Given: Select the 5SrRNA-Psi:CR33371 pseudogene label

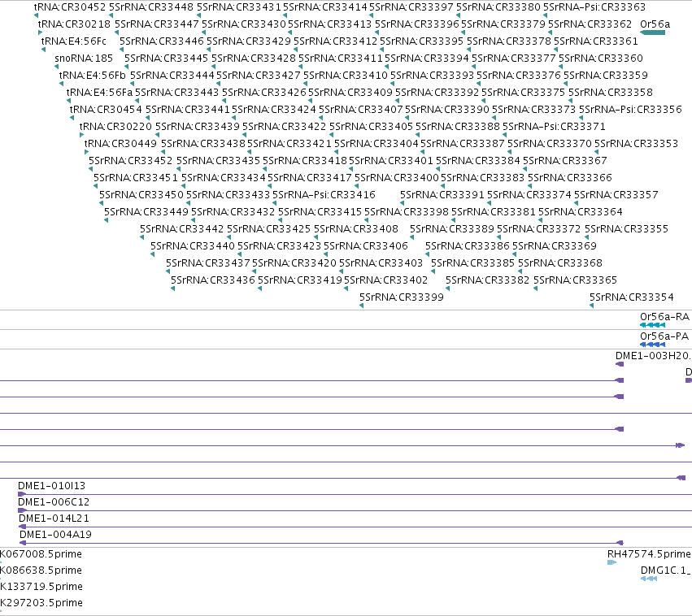Looking at the screenshot, I should 554,127.
